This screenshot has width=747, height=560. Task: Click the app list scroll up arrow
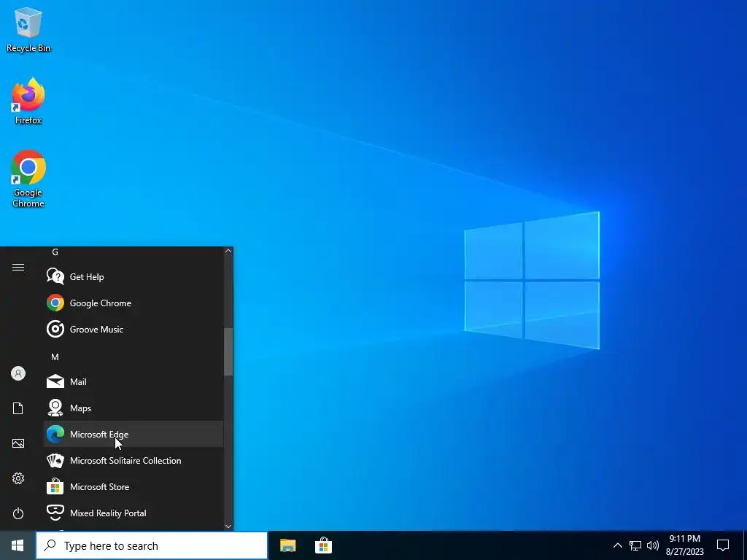pyautogui.click(x=228, y=251)
